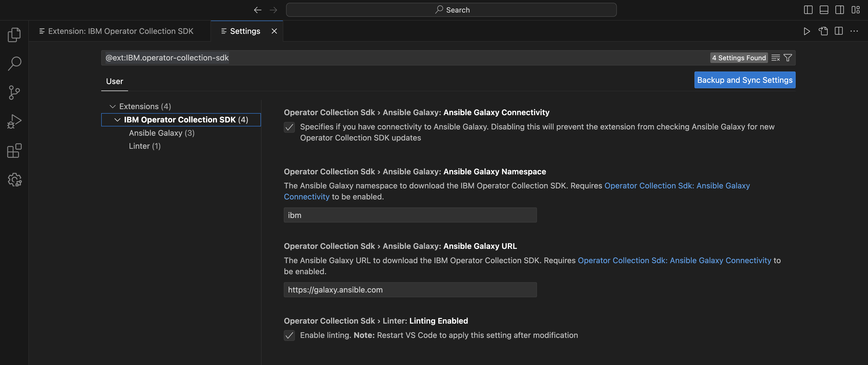Click Backup and Sync Settings button

[745, 80]
